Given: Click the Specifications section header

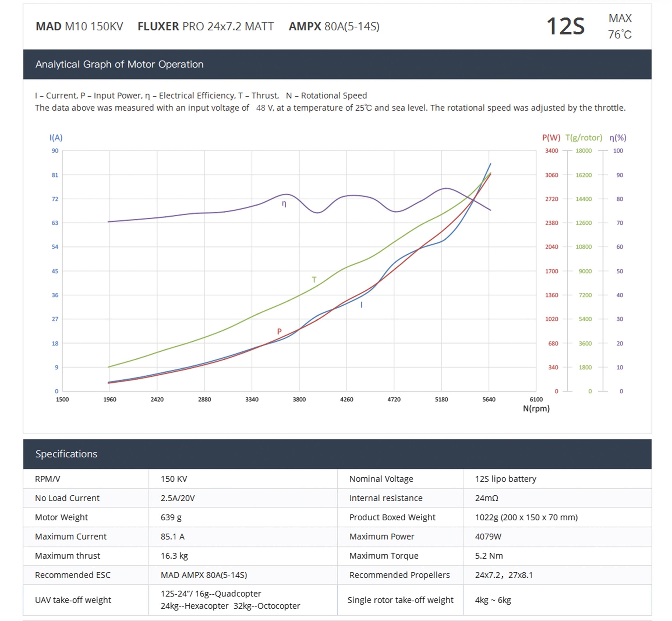Looking at the screenshot, I should coord(66,454).
